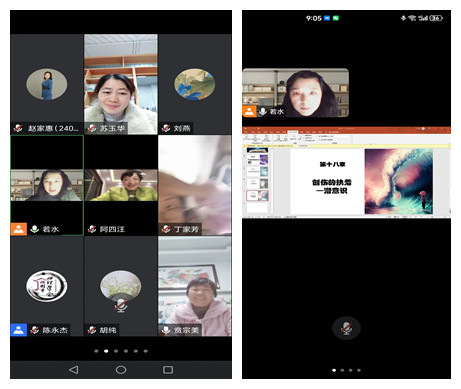This screenshot has width=461, height=389.
Task: Click microphone icon beside 袁宗美
Action: [166, 330]
